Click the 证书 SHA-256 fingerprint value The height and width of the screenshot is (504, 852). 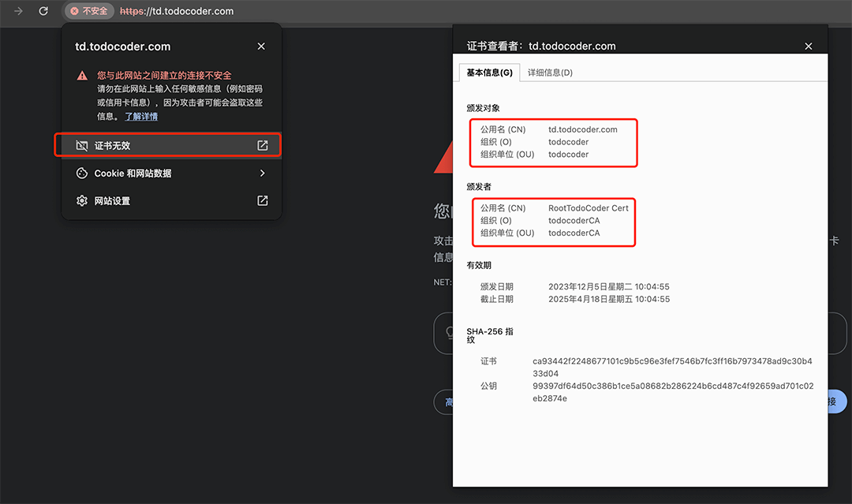click(672, 367)
